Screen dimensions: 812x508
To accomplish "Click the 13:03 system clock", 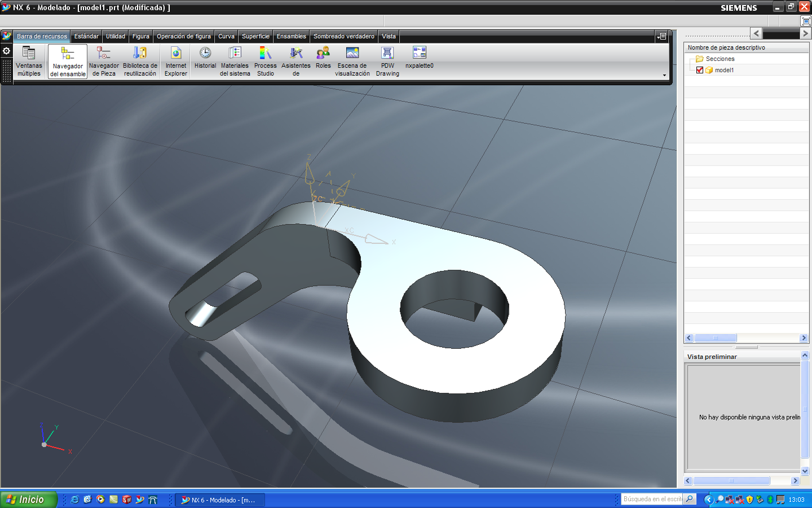I will click(x=796, y=500).
